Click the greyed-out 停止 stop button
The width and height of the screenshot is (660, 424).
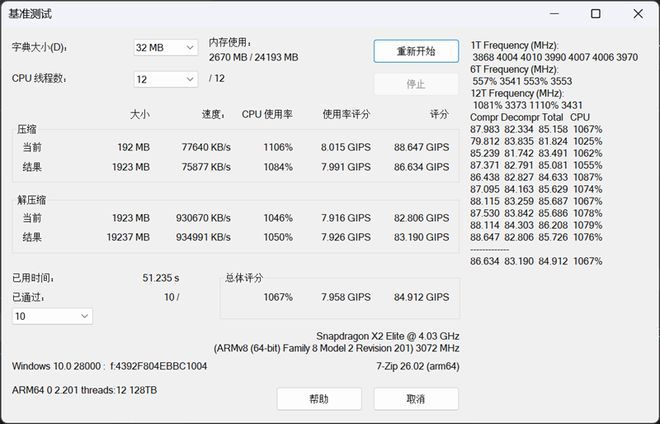[416, 84]
